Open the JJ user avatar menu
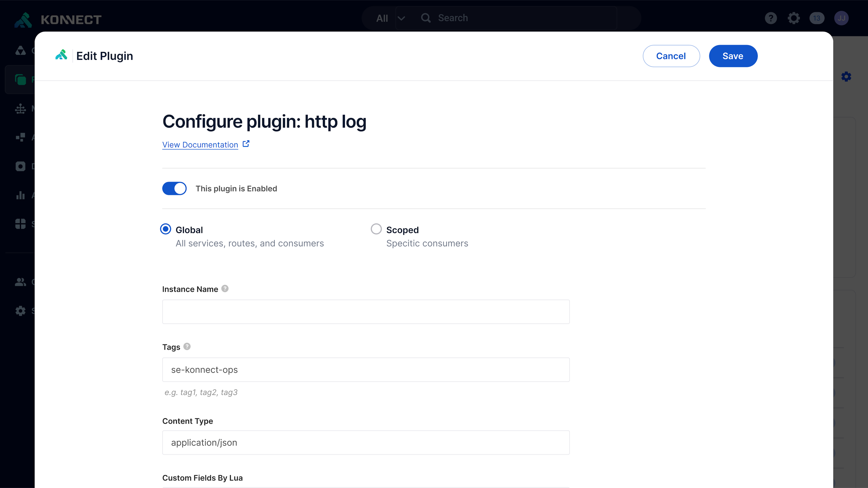The image size is (868, 488). coord(841,18)
